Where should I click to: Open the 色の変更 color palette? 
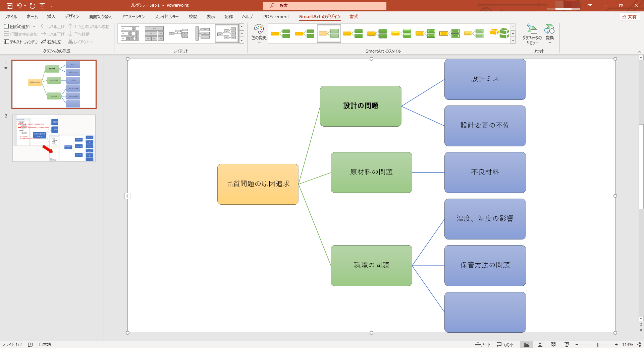coord(259,33)
